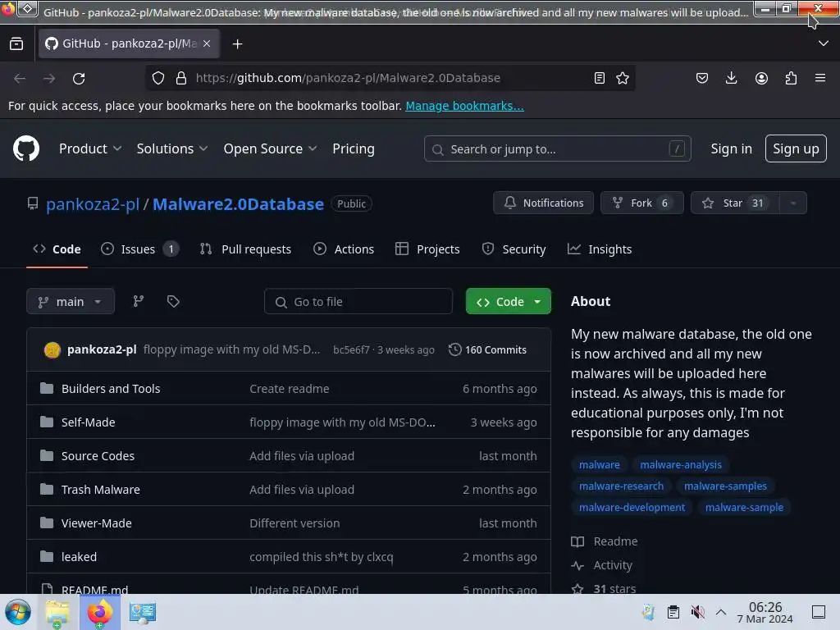Reload the page with refresh icon
840x630 pixels.
coord(79,78)
